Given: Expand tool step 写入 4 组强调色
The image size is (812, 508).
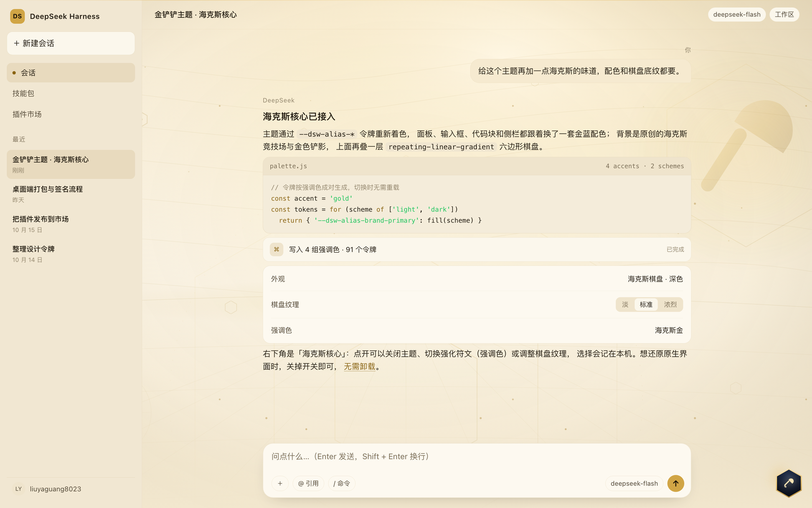Looking at the screenshot, I should [x=477, y=249].
